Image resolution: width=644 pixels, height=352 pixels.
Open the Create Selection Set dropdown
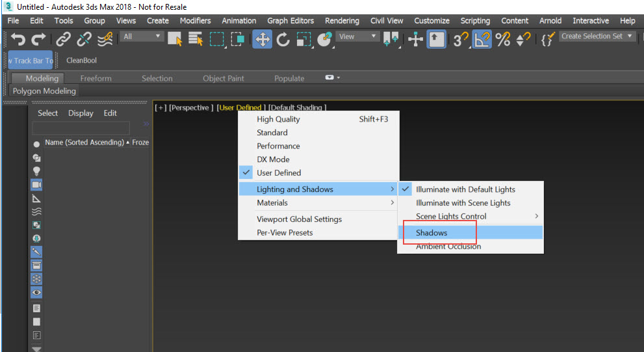tap(597, 36)
